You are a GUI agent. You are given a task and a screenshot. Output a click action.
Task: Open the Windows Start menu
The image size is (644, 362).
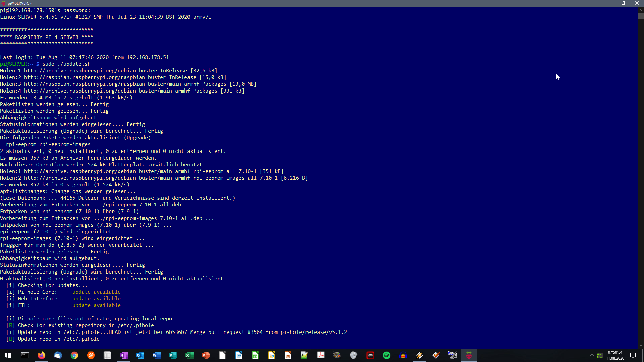pos(8,355)
